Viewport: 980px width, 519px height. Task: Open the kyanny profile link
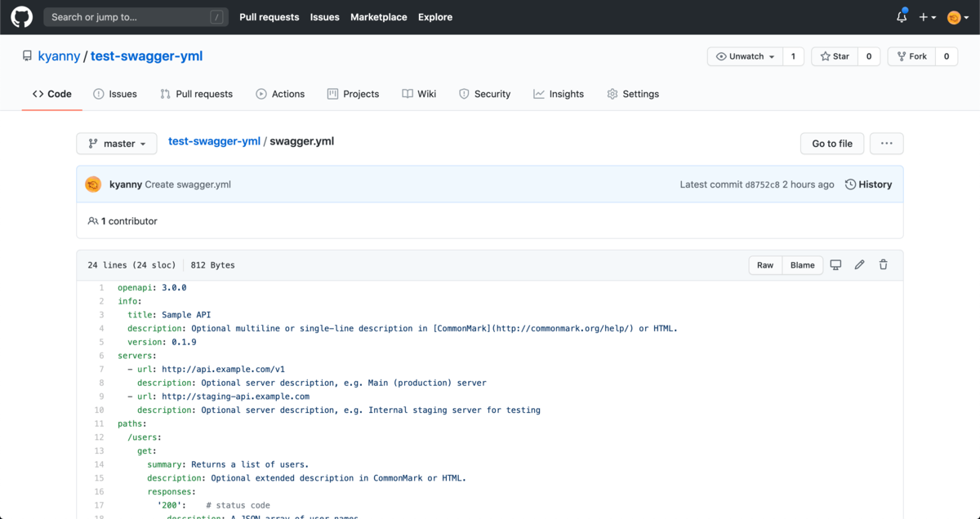click(x=59, y=55)
